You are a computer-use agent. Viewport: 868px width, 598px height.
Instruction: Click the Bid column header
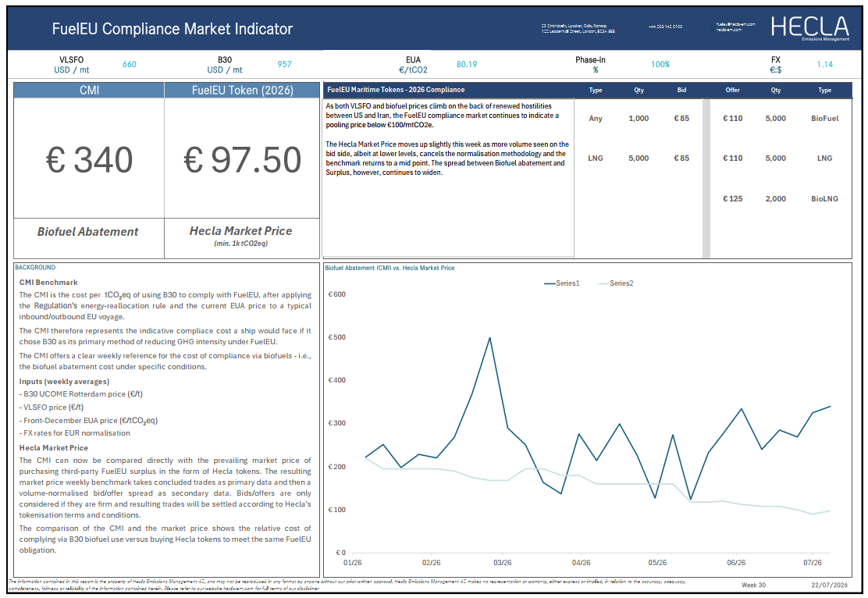pyautogui.click(x=681, y=90)
